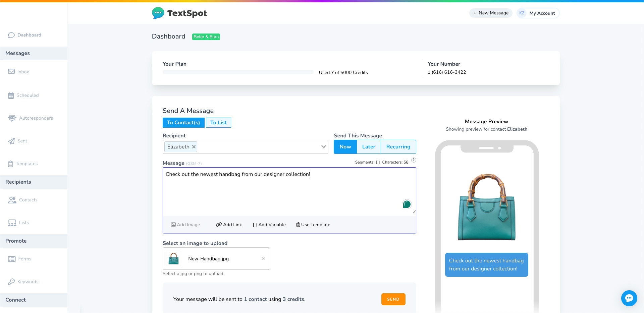Click the SEND button
The width and height of the screenshot is (644, 313).
click(x=393, y=299)
